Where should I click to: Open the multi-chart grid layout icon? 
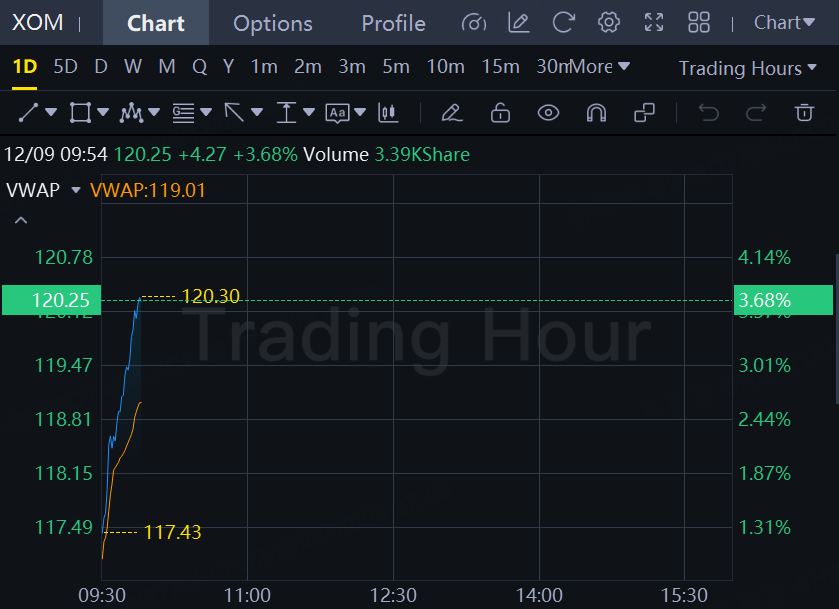699,22
